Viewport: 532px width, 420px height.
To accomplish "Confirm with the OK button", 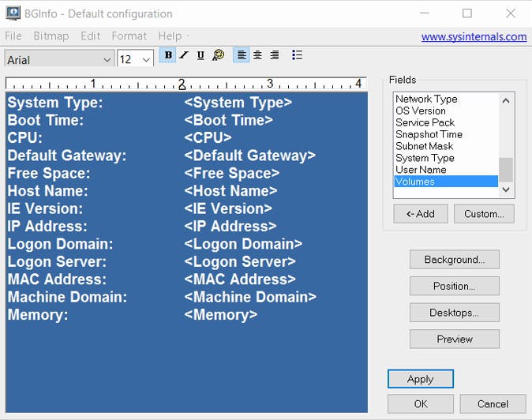I will [x=421, y=403].
